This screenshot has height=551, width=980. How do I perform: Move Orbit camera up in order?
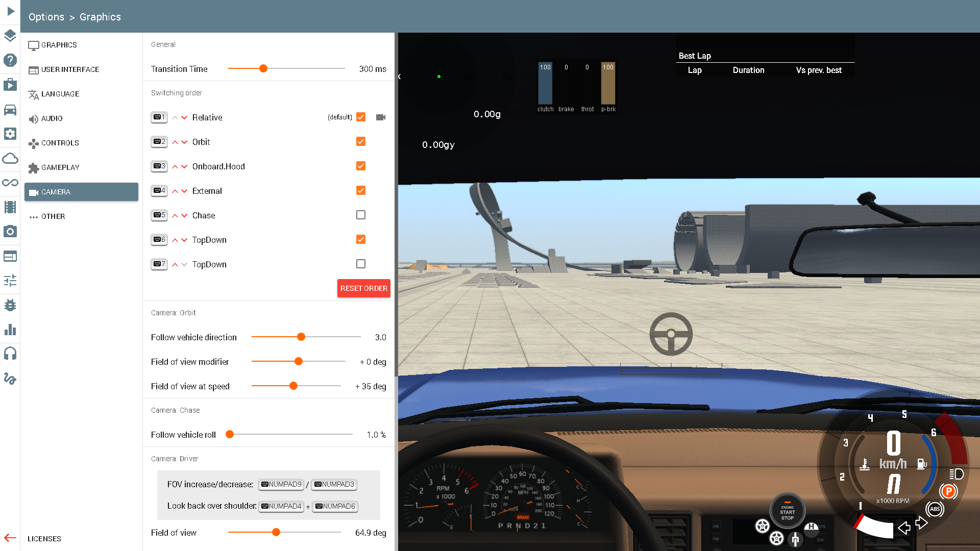point(175,142)
